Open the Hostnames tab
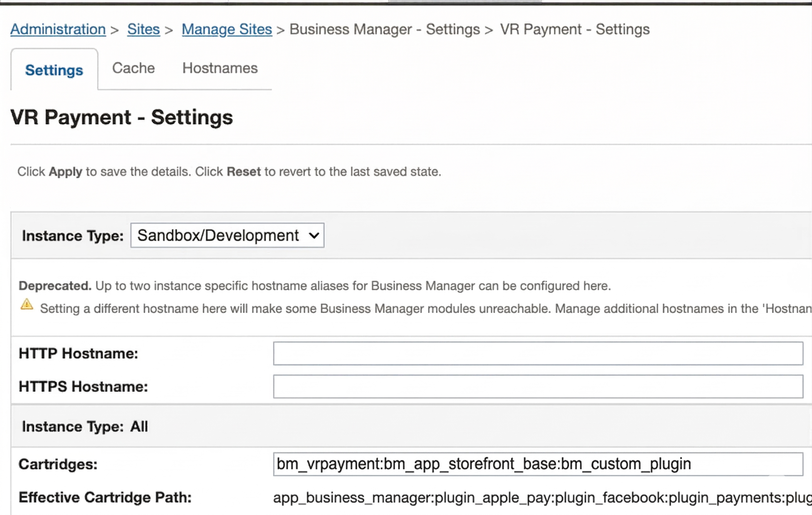This screenshot has height=515, width=812. [x=220, y=68]
